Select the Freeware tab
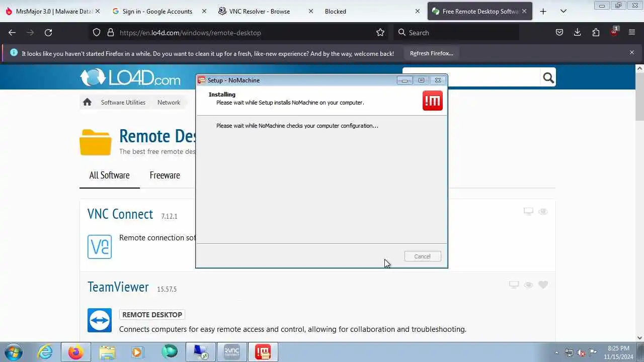 point(165,175)
